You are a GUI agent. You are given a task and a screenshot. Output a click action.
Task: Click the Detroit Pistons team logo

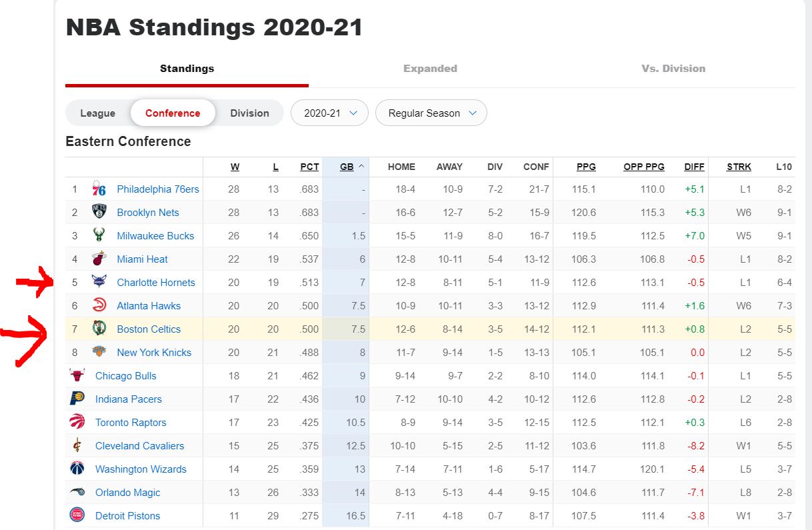[x=77, y=515]
